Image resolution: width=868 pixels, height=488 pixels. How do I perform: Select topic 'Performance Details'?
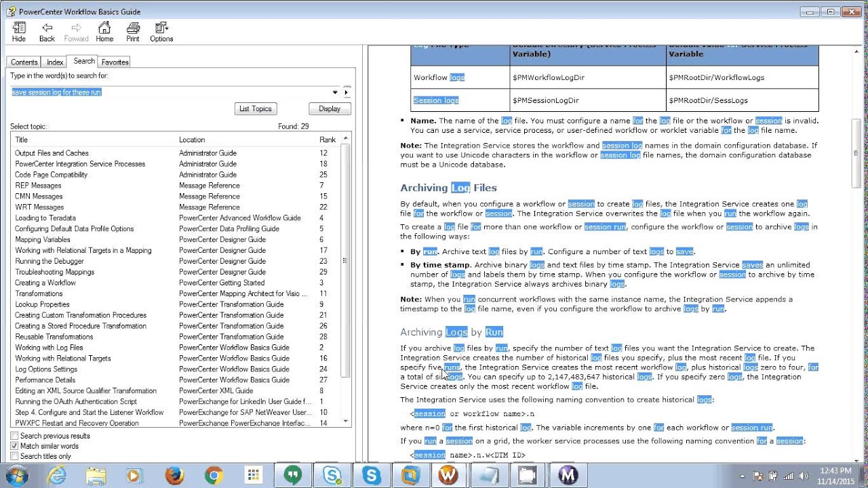45,380
